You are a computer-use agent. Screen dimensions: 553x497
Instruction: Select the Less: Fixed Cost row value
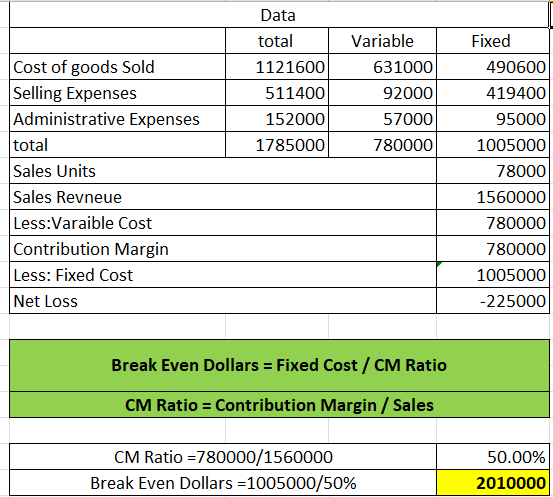click(x=493, y=275)
